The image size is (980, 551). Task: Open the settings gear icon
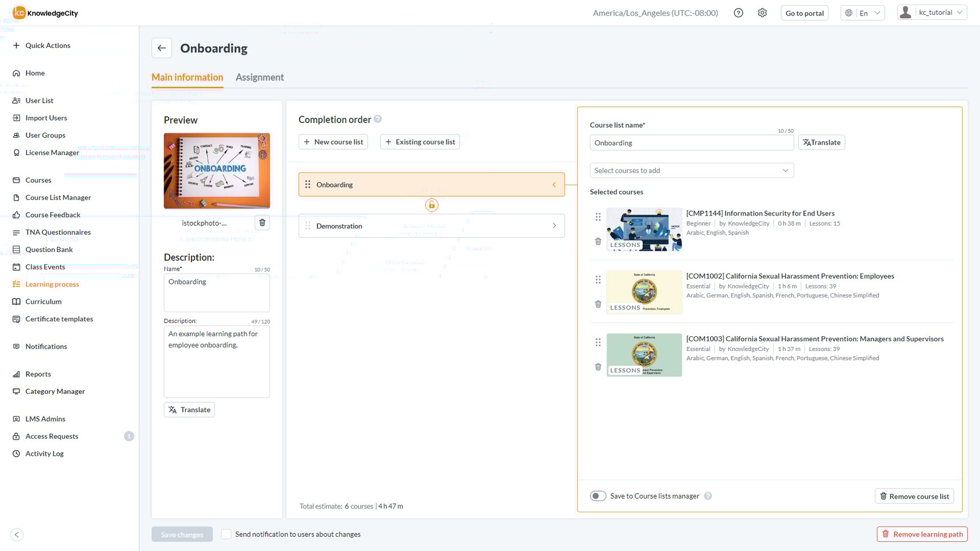point(762,13)
